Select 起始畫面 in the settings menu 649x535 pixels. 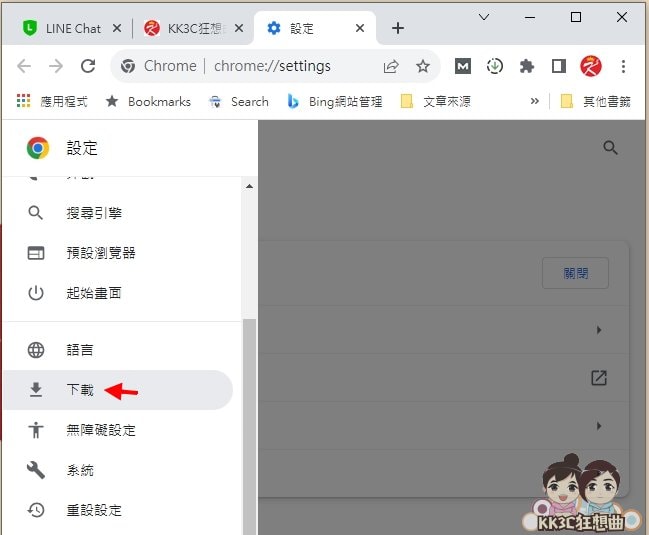click(118, 293)
